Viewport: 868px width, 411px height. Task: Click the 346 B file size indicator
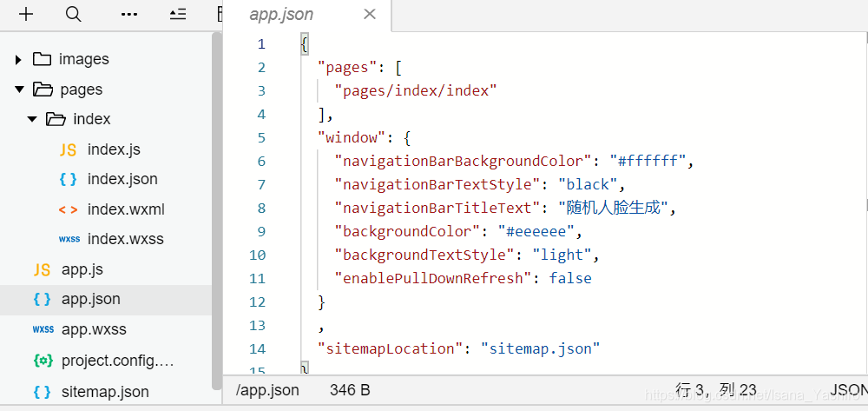350,390
